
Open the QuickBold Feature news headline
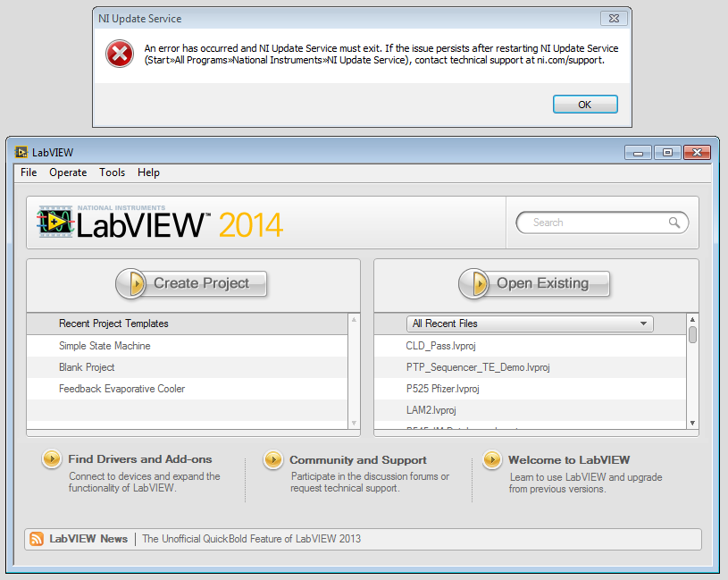251,539
